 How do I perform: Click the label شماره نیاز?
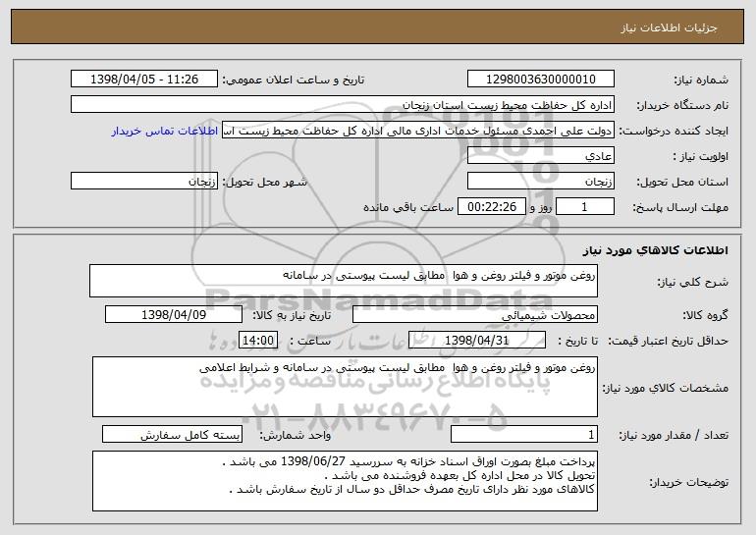701,80
